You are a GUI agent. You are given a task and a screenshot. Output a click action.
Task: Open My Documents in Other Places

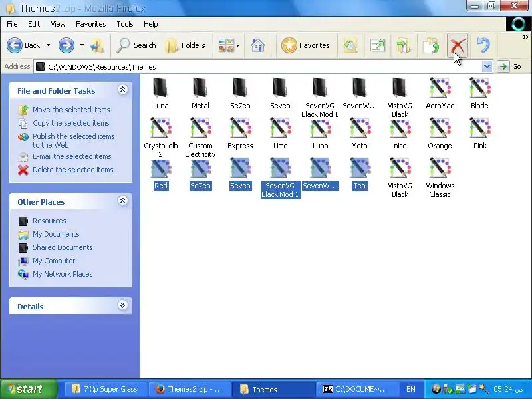56,234
